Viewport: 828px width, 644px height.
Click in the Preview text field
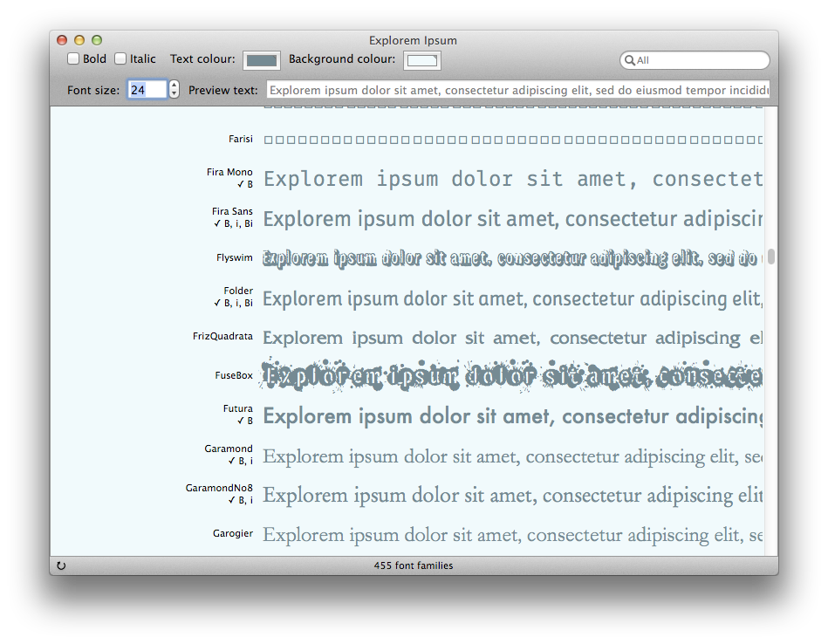coord(518,90)
